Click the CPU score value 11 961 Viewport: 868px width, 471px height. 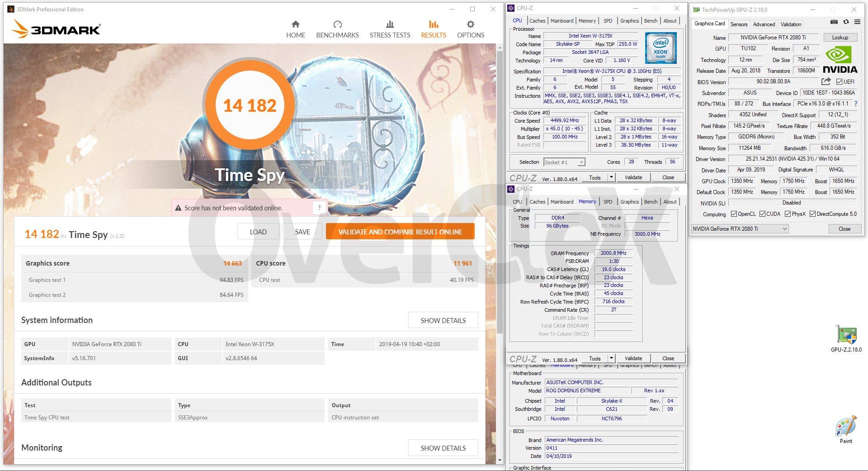462,263
